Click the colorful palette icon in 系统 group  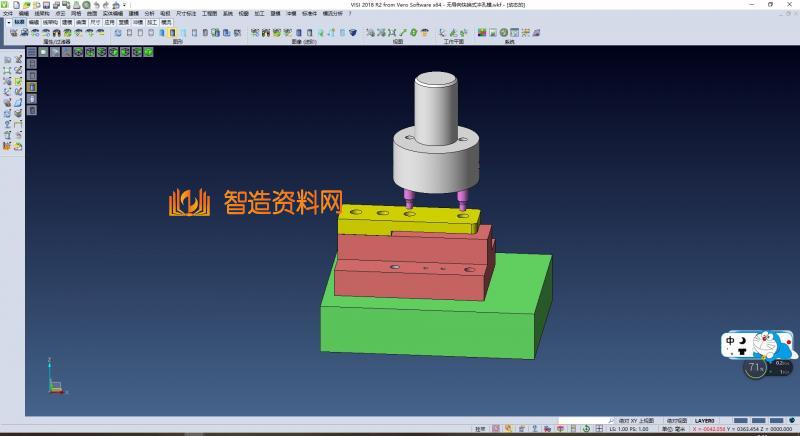[482, 33]
